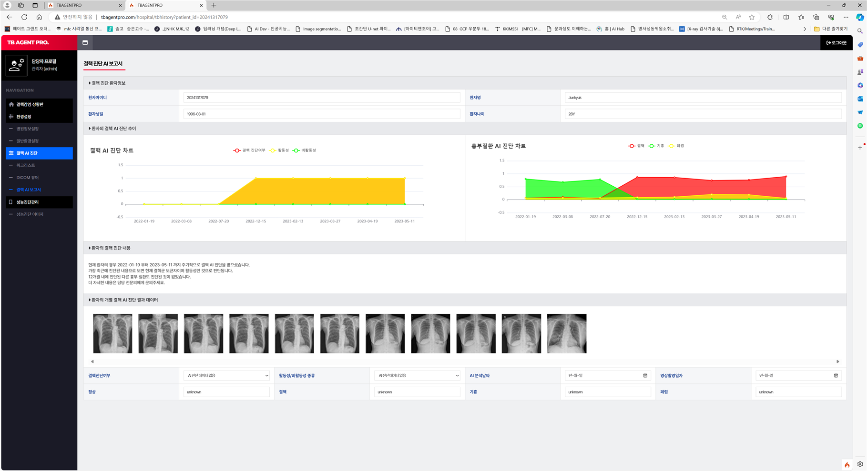Collapse the 결핵 진단 환자정보 section
This screenshot has width=868, height=472.
tap(107, 83)
